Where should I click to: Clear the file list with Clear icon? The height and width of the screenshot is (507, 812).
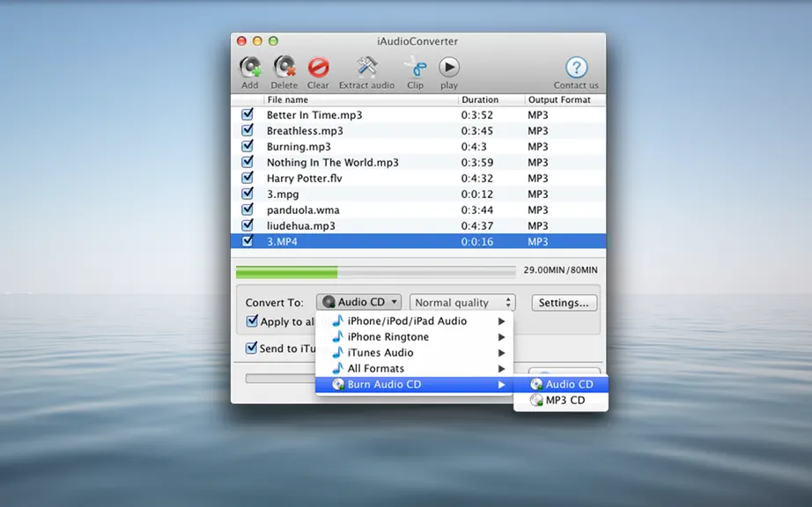tap(318, 69)
